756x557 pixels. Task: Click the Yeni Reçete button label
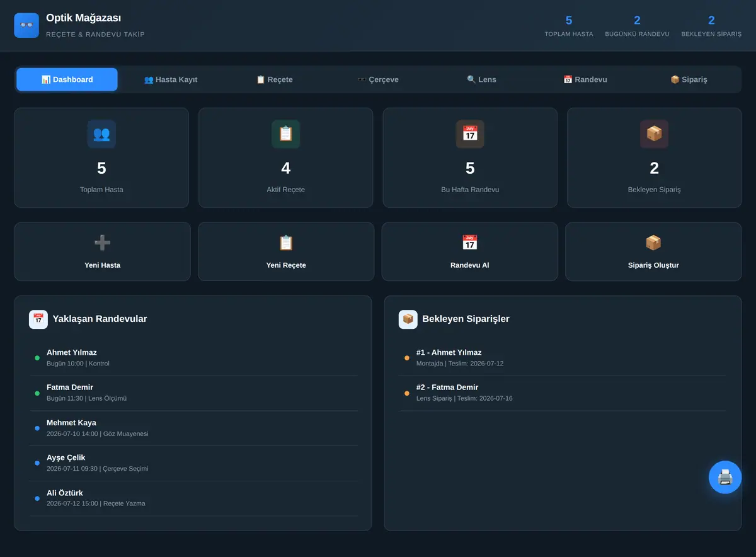point(286,265)
